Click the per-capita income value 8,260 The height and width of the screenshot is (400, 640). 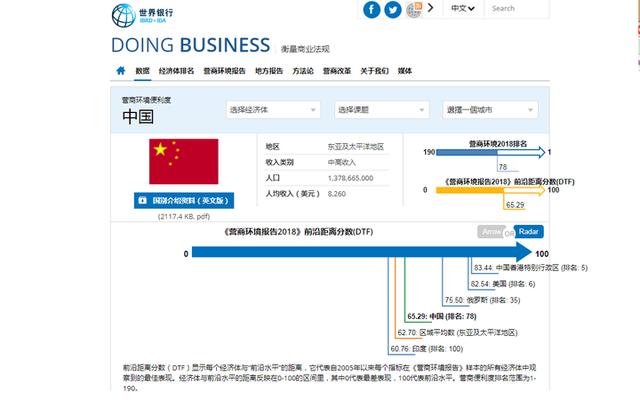(337, 193)
